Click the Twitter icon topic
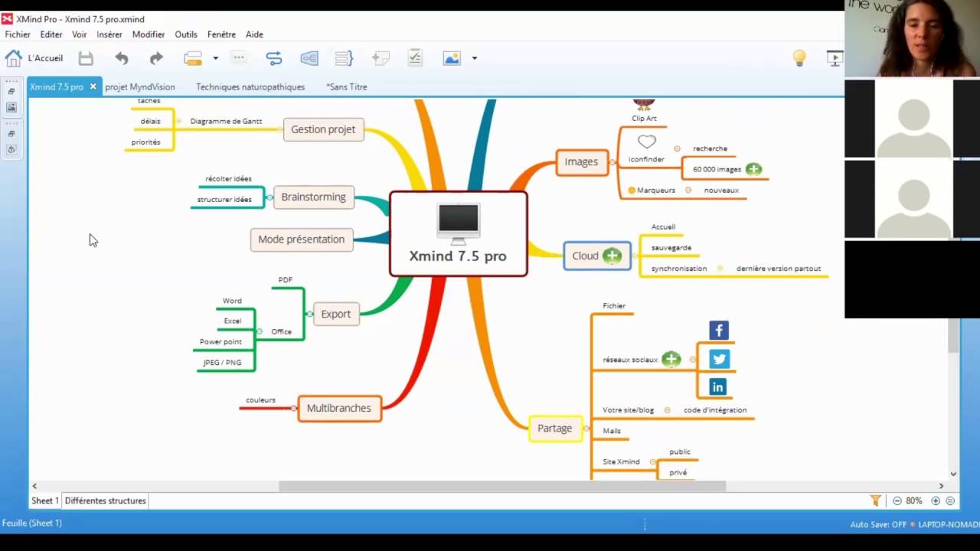 tap(718, 359)
